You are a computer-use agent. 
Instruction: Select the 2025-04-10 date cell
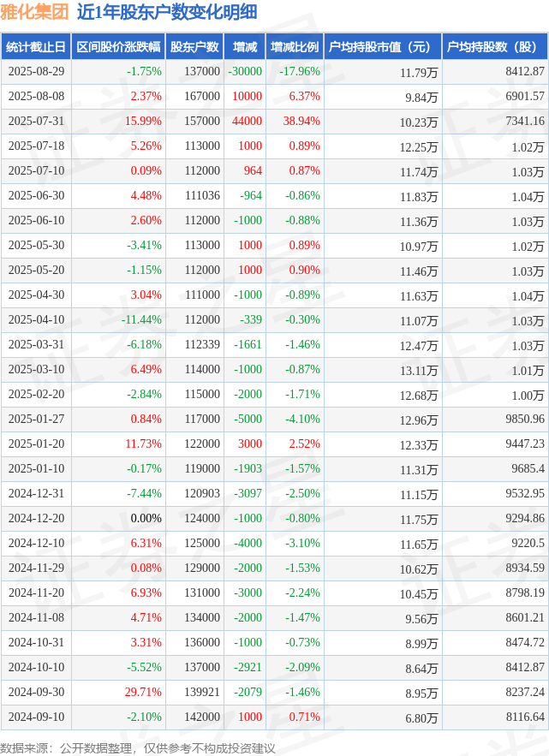click(x=36, y=320)
